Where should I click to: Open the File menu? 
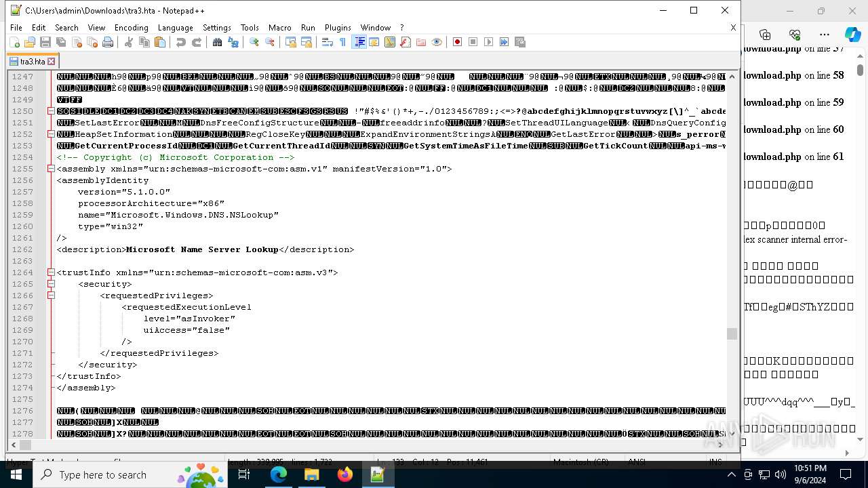tap(16, 28)
